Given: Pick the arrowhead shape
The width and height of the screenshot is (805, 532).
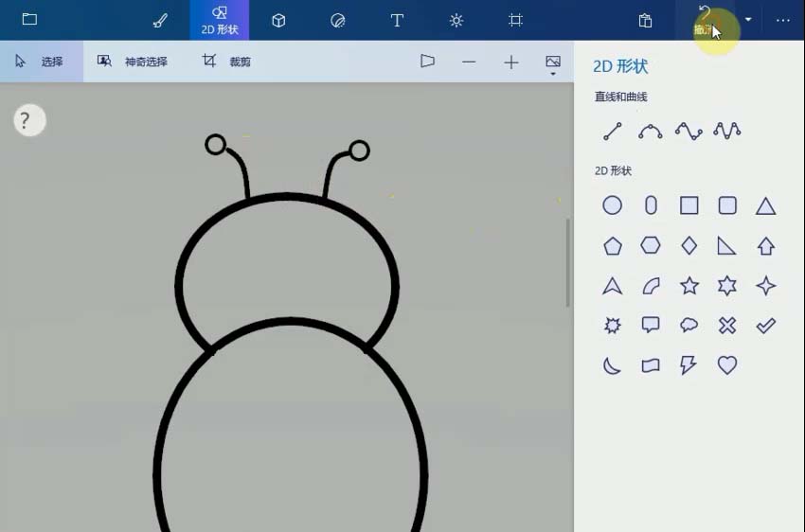Looking at the screenshot, I should tap(612, 286).
